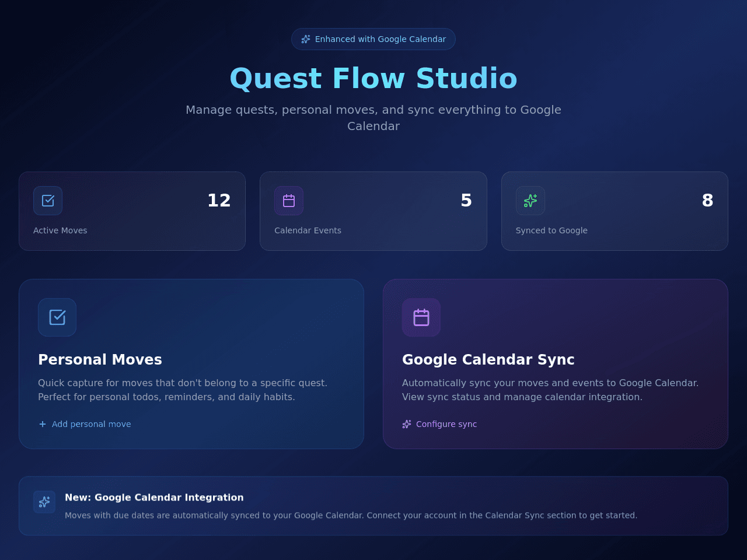The width and height of the screenshot is (747, 560).
Task: Click the banner text starting with Moves with due dates
Action: point(351,516)
